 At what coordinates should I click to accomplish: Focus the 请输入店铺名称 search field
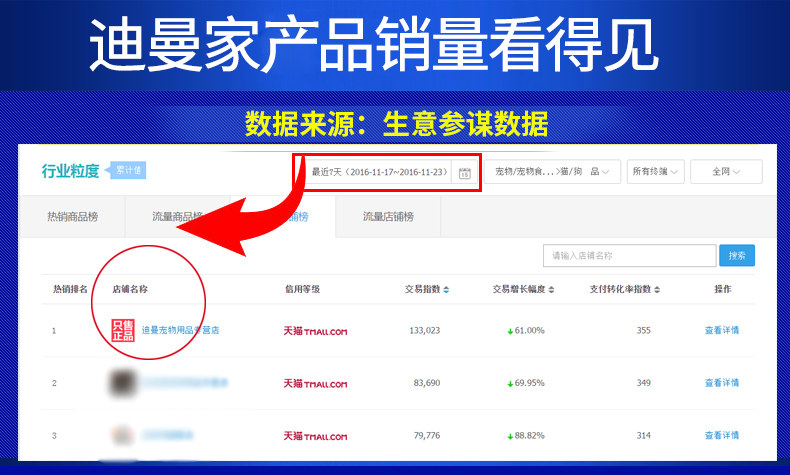629,255
